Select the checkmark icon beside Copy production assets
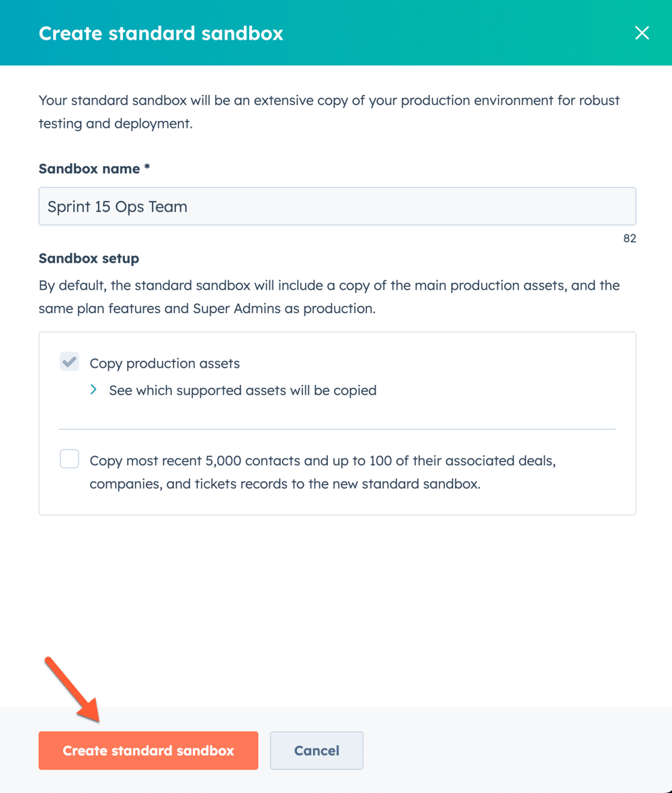The width and height of the screenshot is (672, 793). [x=68, y=362]
